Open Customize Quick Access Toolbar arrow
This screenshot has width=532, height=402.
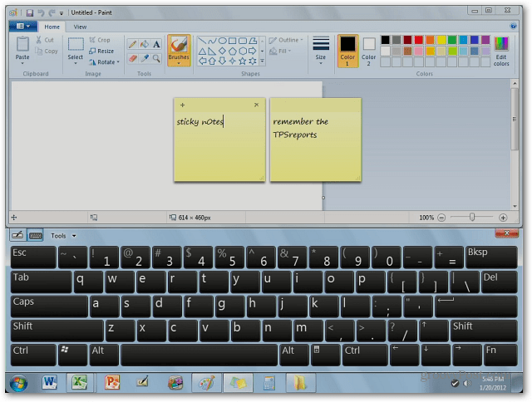pos(62,13)
